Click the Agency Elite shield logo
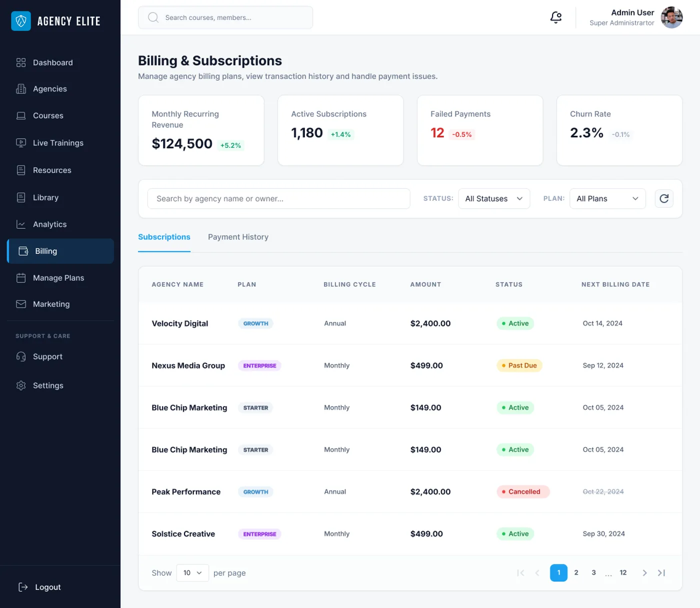The image size is (700, 608). click(21, 21)
